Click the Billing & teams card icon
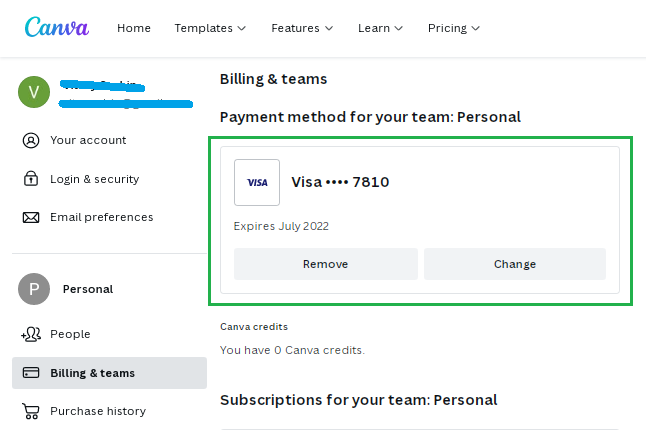646x430 pixels. coord(31,373)
